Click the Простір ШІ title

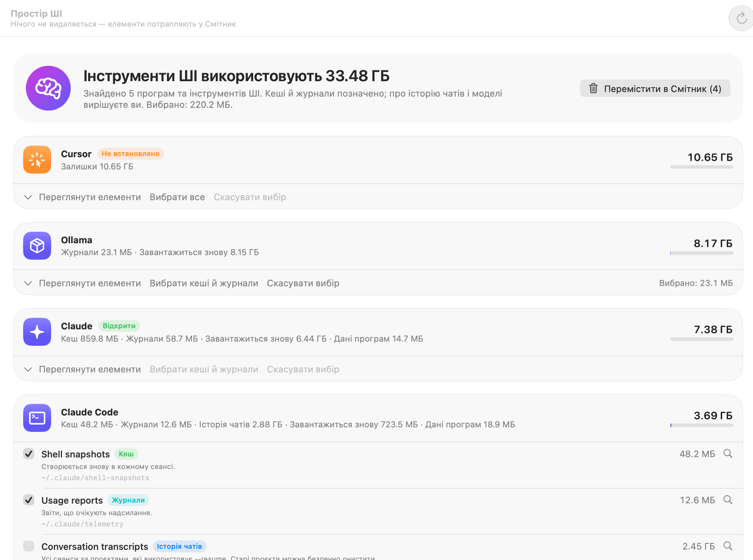click(x=36, y=14)
